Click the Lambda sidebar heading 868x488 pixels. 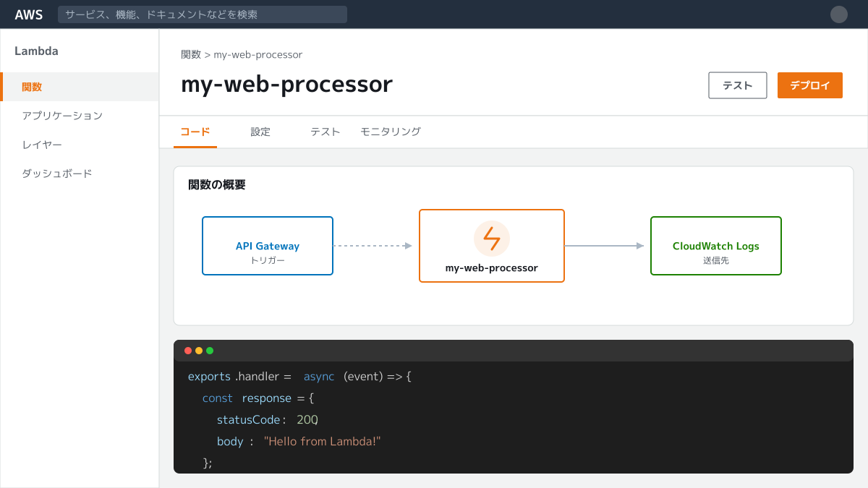click(x=36, y=51)
